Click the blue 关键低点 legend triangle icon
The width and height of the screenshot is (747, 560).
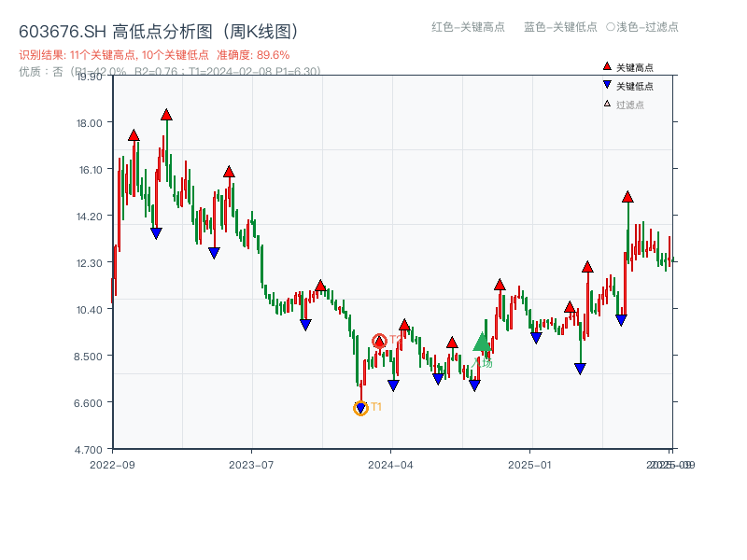(x=607, y=83)
